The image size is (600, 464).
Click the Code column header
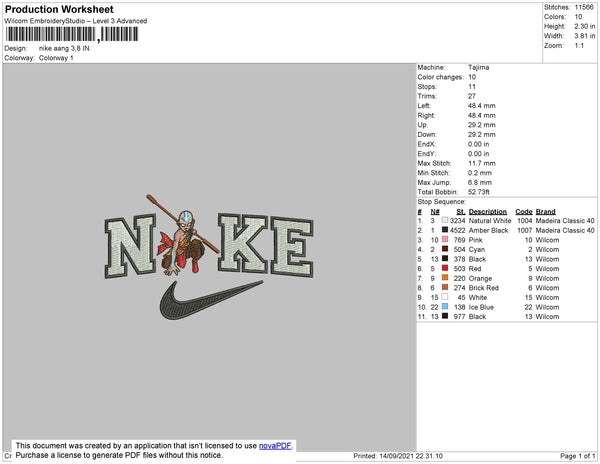pyautogui.click(x=524, y=212)
